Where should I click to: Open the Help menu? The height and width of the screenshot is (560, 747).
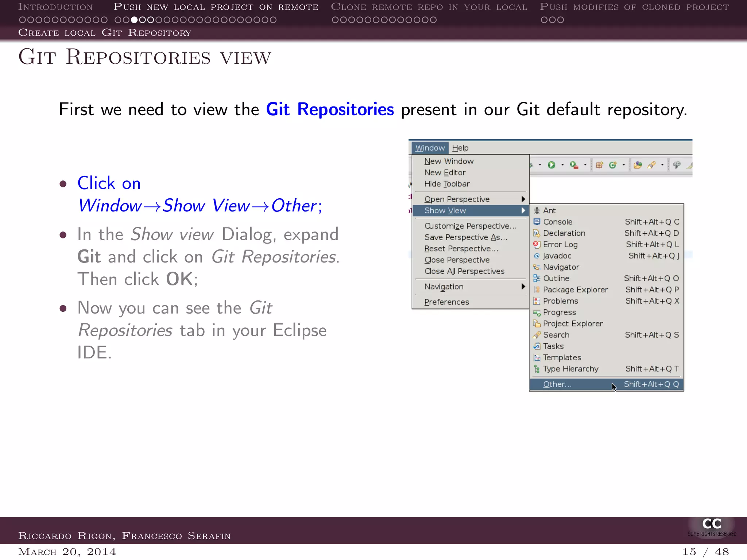tap(460, 148)
